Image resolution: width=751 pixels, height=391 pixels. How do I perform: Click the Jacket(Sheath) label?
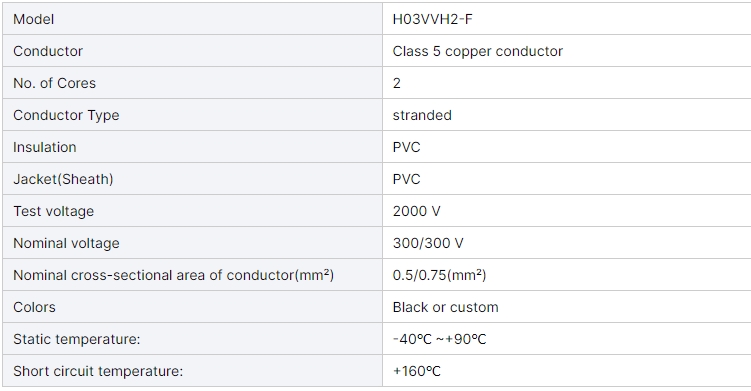coord(63,179)
